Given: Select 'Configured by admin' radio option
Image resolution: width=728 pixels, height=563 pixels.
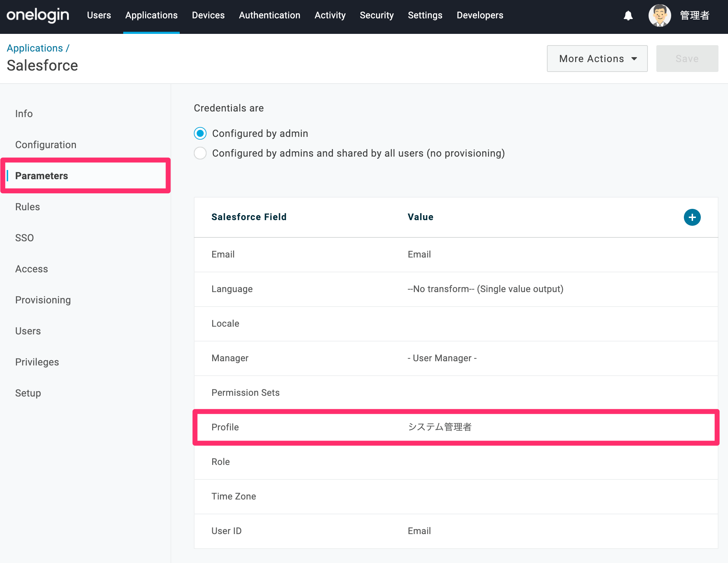Looking at the screenshot, I should (x=200, y=133).
